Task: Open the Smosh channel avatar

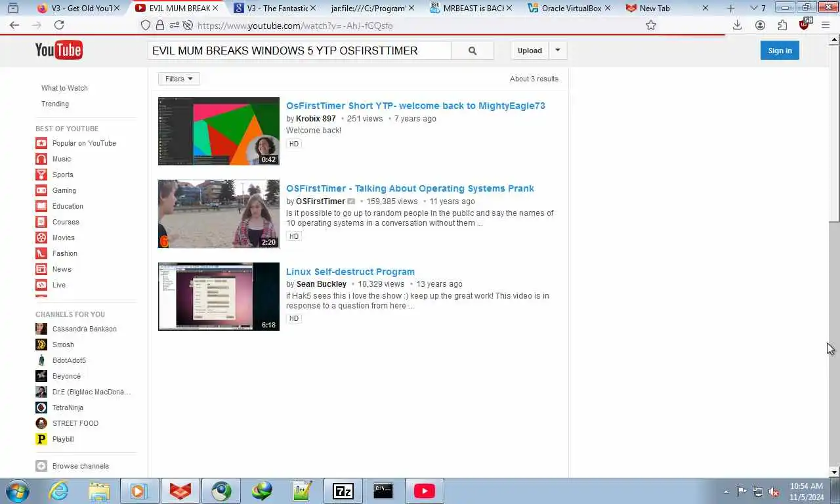Action: (41, 345)
